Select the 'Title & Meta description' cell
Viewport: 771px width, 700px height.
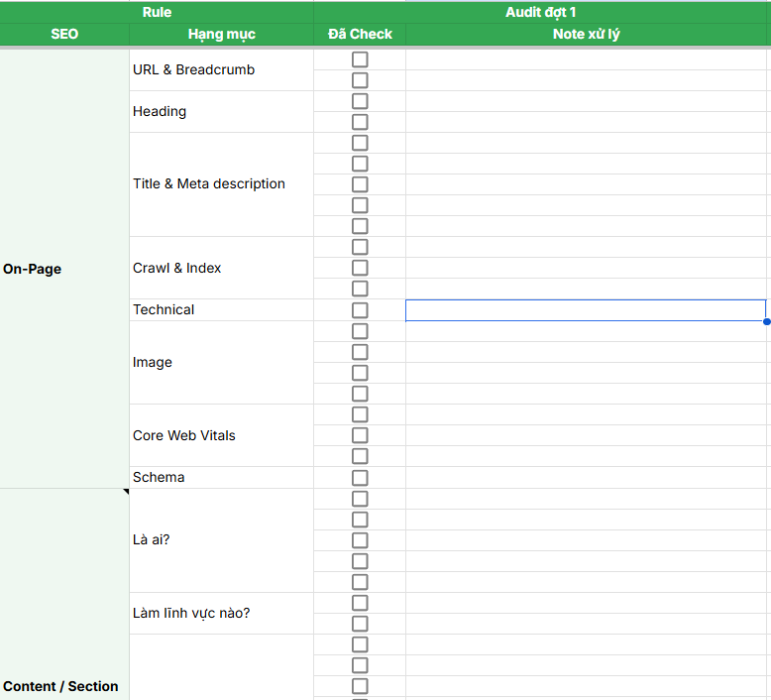pos(221,184)
